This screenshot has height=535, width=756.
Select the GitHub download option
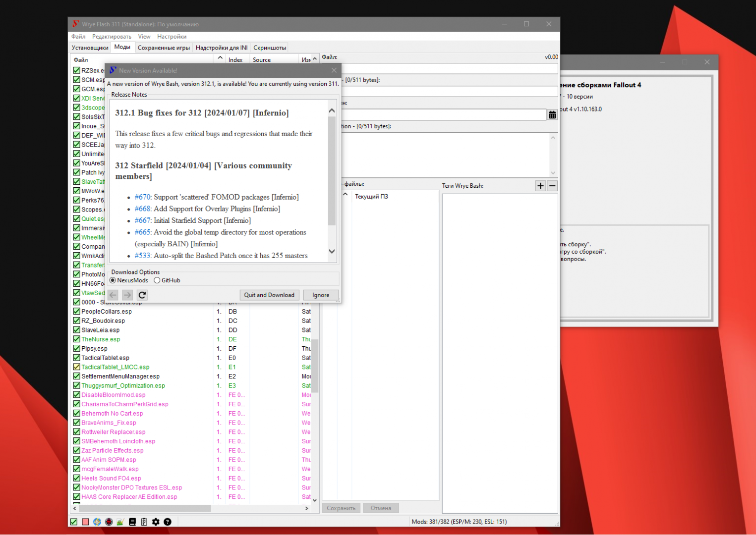[x=157, y=280]
